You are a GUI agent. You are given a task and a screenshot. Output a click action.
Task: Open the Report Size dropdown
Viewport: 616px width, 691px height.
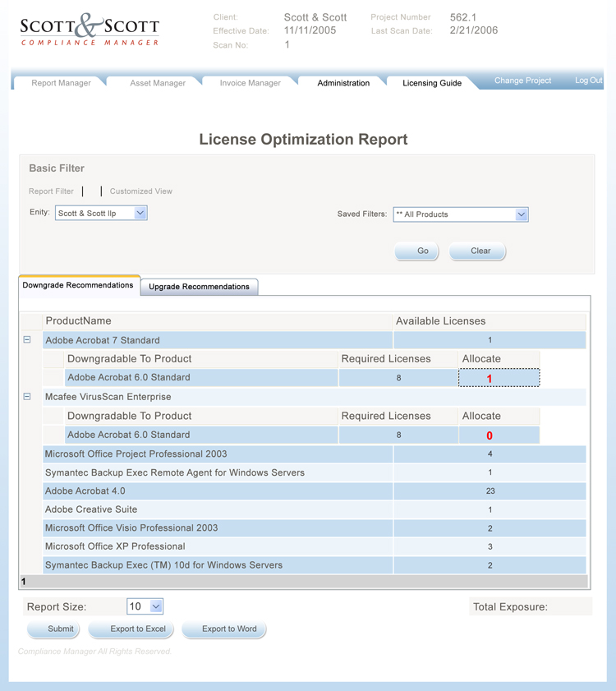click(145, 606)
